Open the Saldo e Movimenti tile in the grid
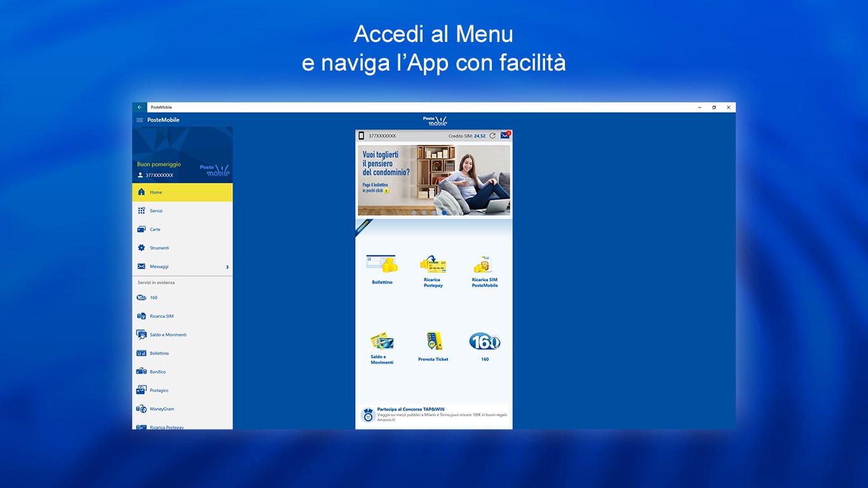The image size is (868, 488). (x=382, y=348)
